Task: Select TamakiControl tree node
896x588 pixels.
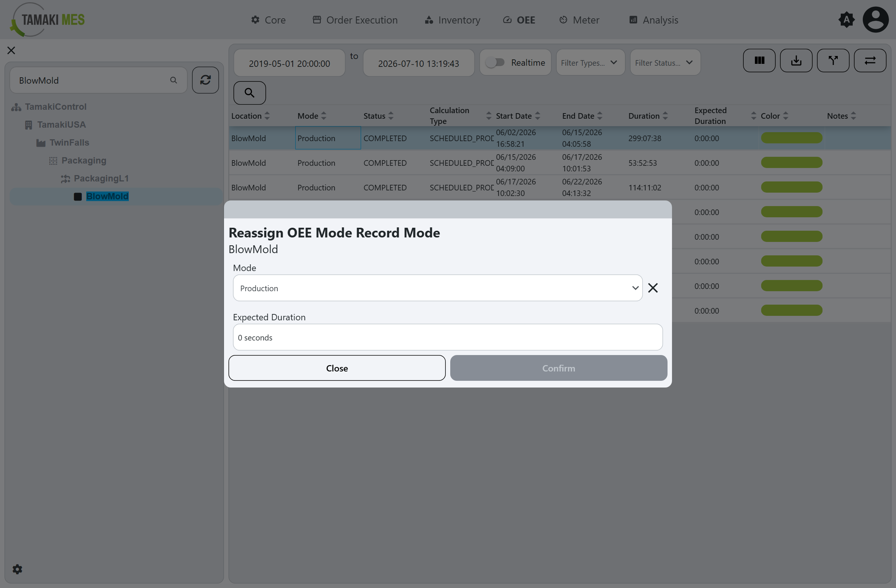Action: pyautogui.click(x=56, y=107)
